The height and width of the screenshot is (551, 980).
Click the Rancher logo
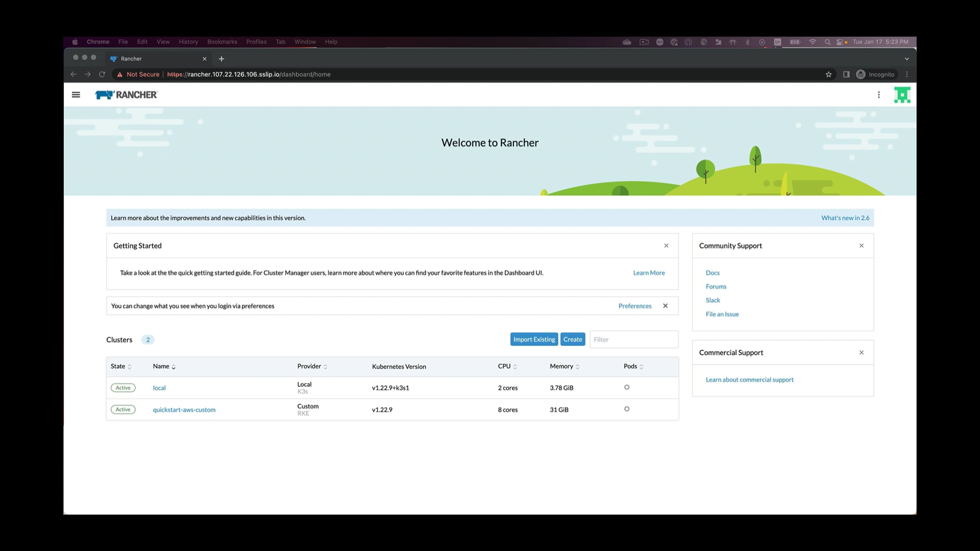coord(126,95)
